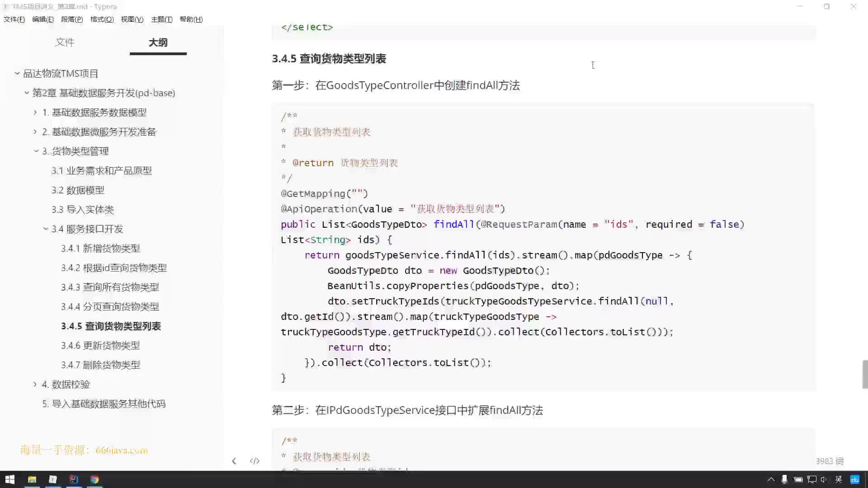Screen dimensions: 868x488
Task: Jump to 3.4.3 查询所有货物类型 section
Action: (110, 287)
